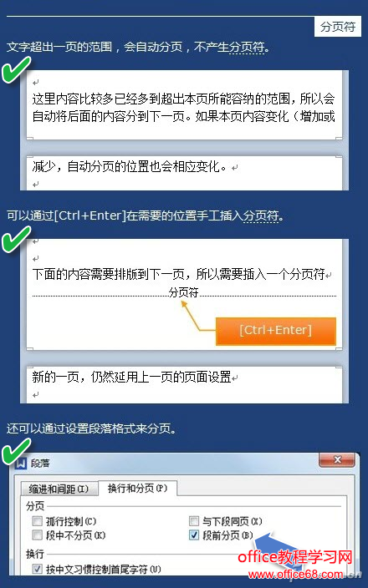This screenshot has height=588, width=368.
Task: Check the 与下段同页(X) option
Action: (194, 521)
